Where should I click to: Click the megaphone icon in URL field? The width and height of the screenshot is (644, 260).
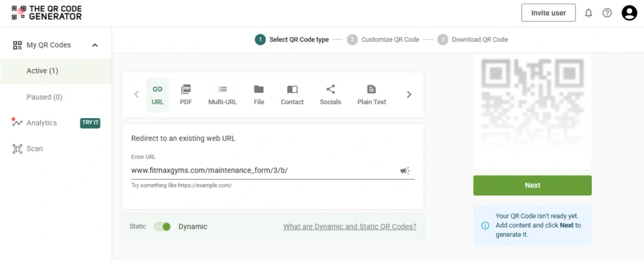pyautogui.click(x=405, y=171)
